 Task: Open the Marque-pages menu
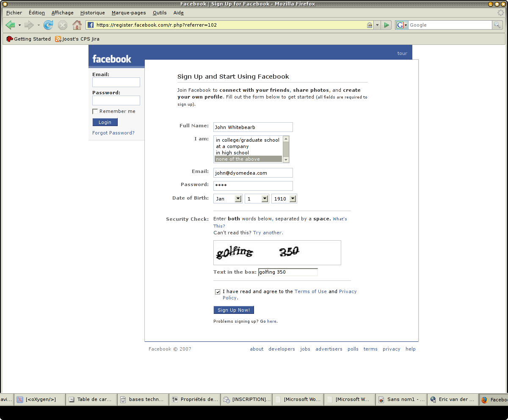pyautogui.click(x=129, y=13)
